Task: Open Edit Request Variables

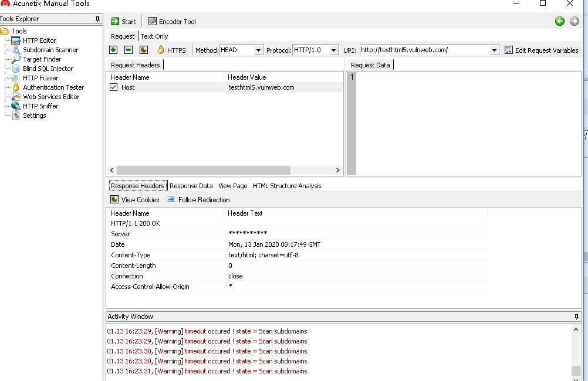Action: pyautogui.click(x=542, y=50)
